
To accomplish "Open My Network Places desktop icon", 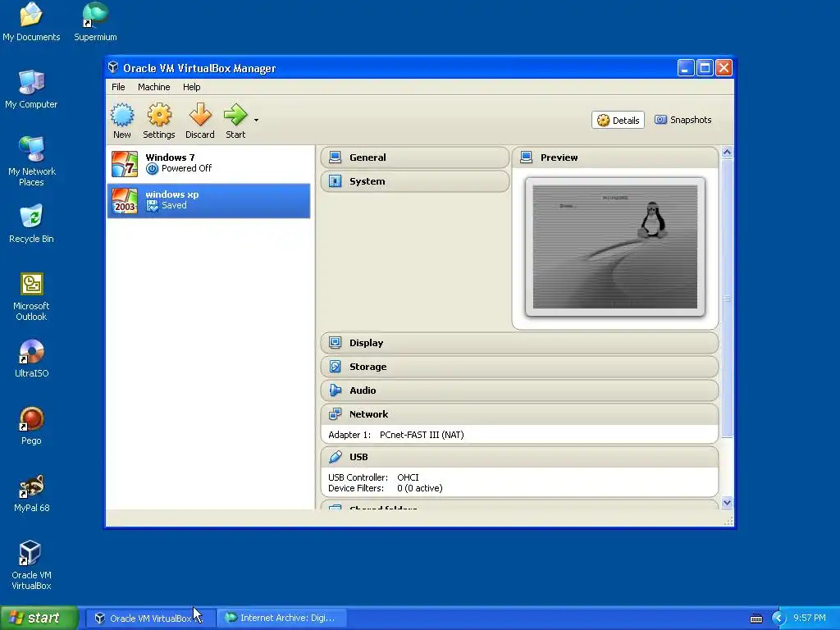I will tap(32, 162).
